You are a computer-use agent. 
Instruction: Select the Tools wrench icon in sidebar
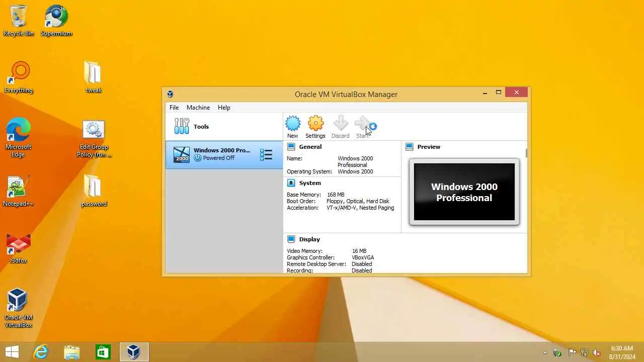pyautogui.click(x=182, y=126)
